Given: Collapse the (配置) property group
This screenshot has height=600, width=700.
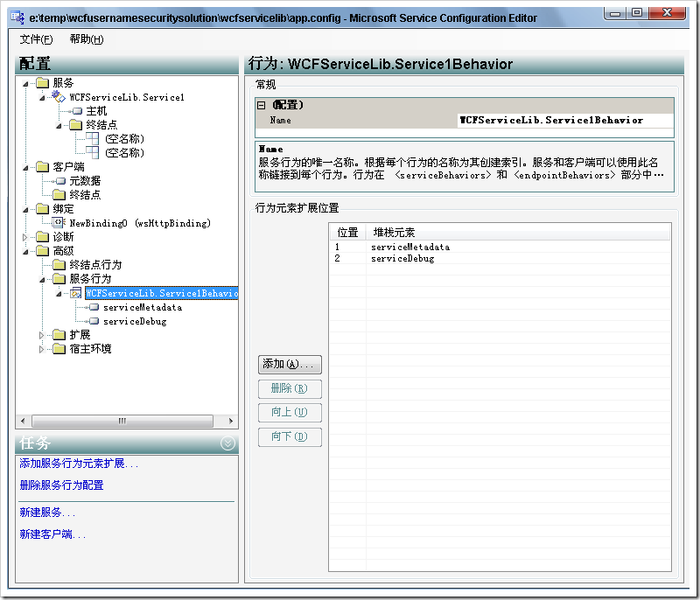Looking at the screenshot, I should [x=261, y=105].
